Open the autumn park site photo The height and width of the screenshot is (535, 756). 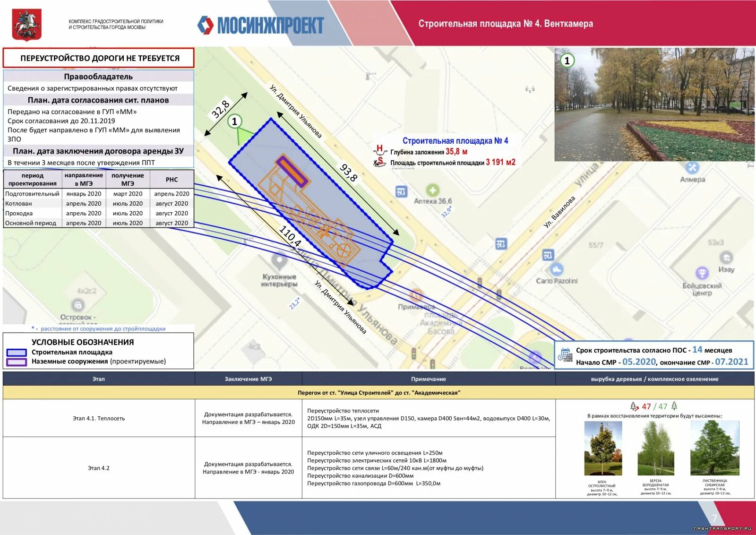point(654,104)
